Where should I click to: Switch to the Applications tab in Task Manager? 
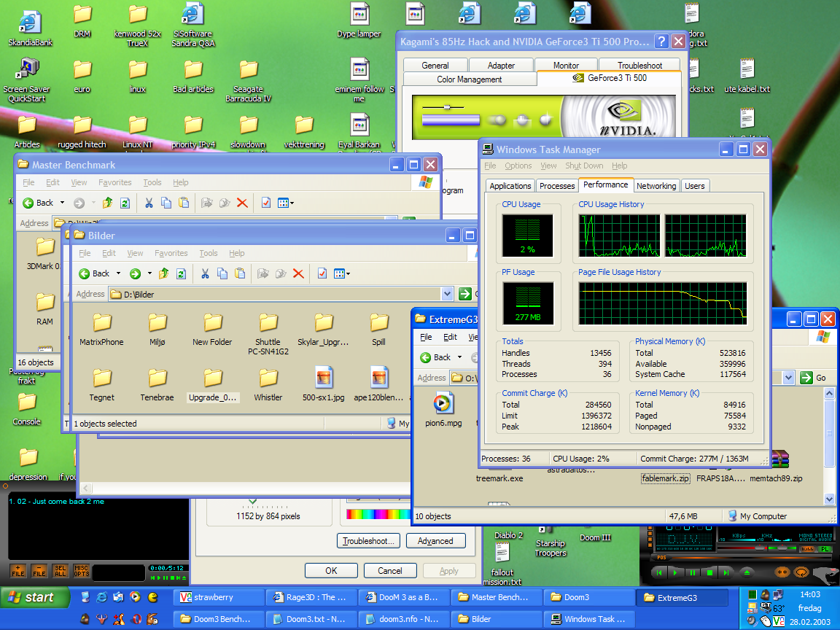pos(510,186)
